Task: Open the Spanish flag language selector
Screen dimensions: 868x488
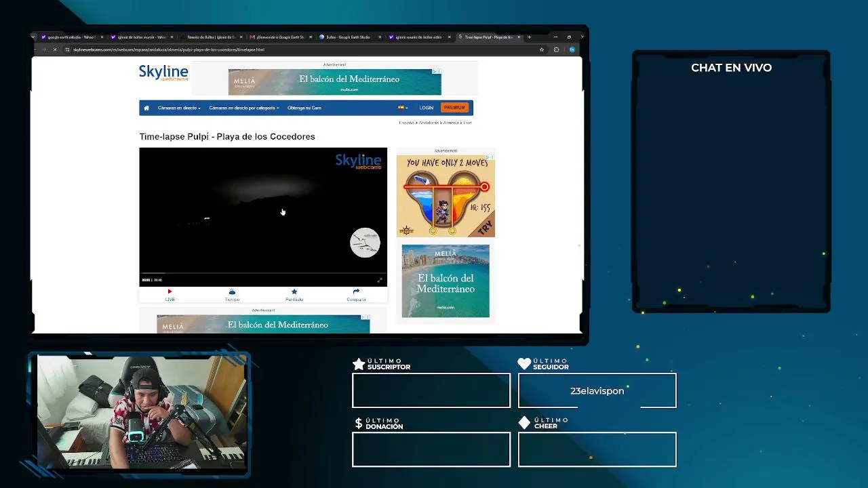Action: pos(403,108)
